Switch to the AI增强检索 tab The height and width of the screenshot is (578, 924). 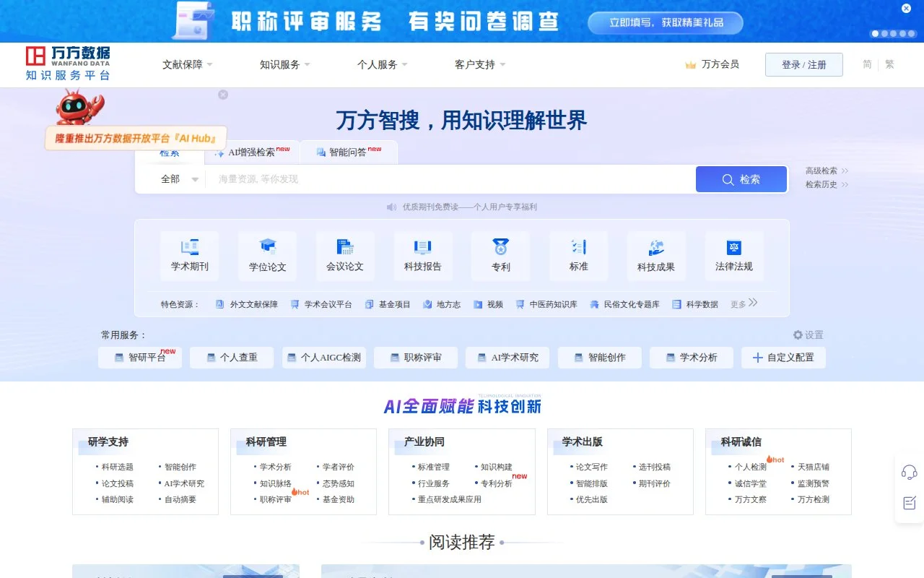252,152
